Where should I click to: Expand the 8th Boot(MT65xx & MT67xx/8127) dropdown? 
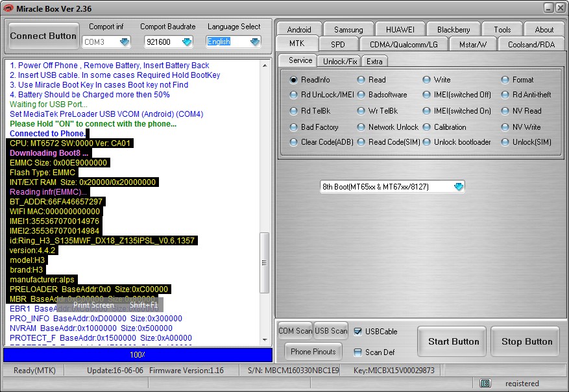tap(459, 186)
